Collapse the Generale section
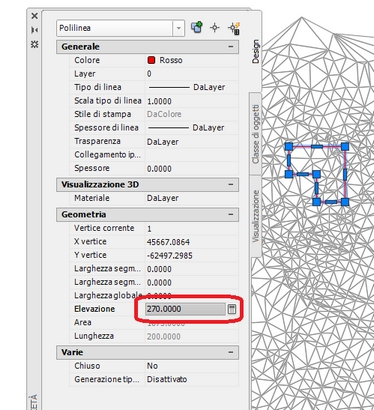The height and width of the screenshot is (410, 374). (231, 47)
